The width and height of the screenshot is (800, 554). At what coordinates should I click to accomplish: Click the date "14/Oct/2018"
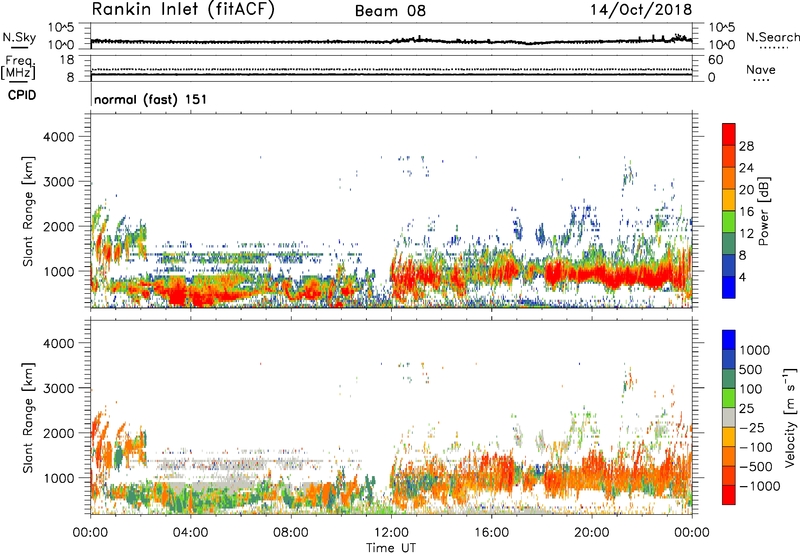point(641,10)
